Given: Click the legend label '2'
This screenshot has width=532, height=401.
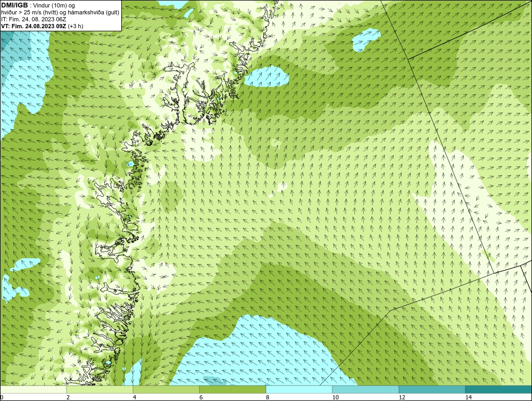Looking at the screenshot, I should coord(68,397).
